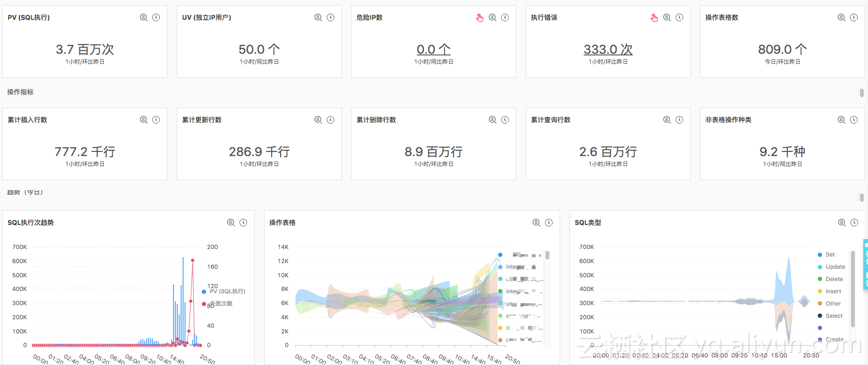Click the 9.2 千种 value
Screen dimensions: 868x365
click(783, 152)
